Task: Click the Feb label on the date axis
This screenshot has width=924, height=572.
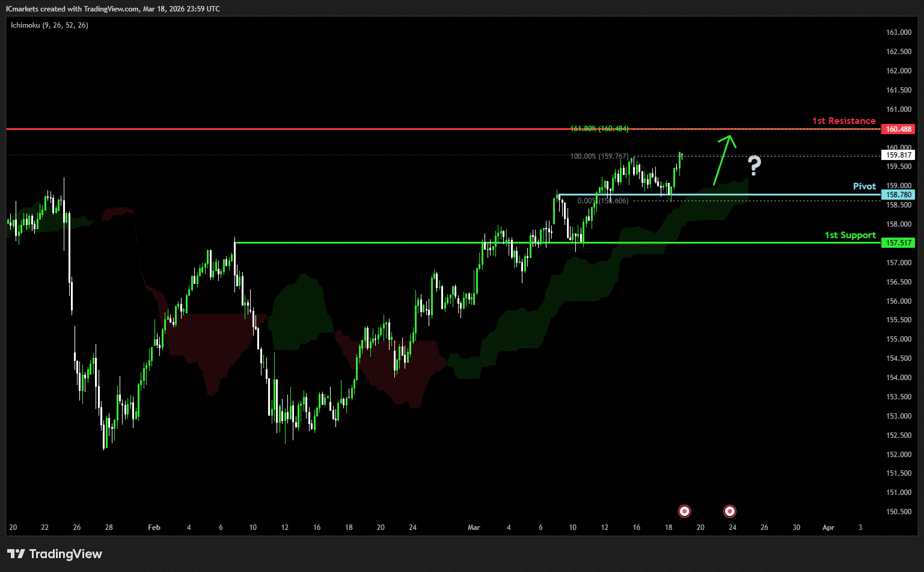Action: [154, 527]
